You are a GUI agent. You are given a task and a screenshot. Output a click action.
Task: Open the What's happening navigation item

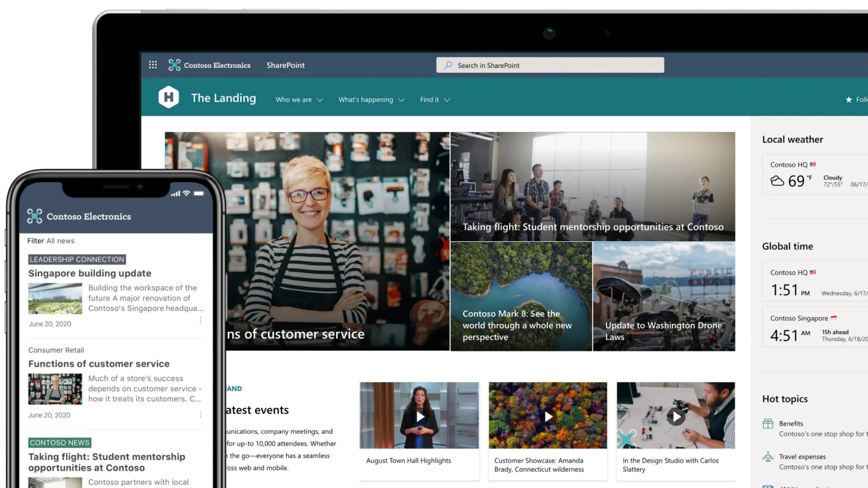[366, 100]
